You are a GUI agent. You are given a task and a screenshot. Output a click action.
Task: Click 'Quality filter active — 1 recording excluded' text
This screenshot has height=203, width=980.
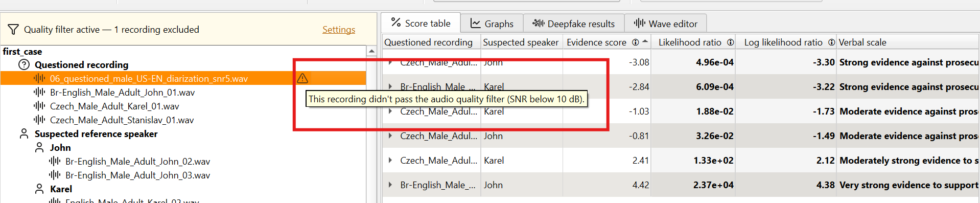tap(111, 30)
